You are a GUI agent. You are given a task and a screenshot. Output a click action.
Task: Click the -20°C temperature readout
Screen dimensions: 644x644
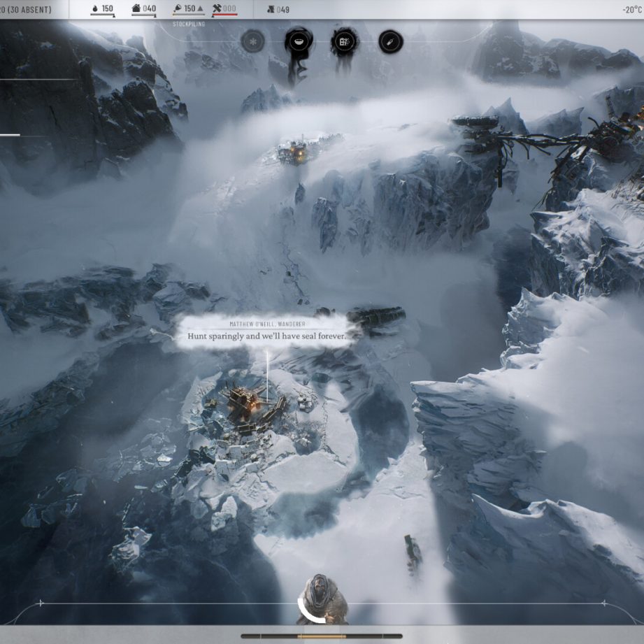(633, 10)
